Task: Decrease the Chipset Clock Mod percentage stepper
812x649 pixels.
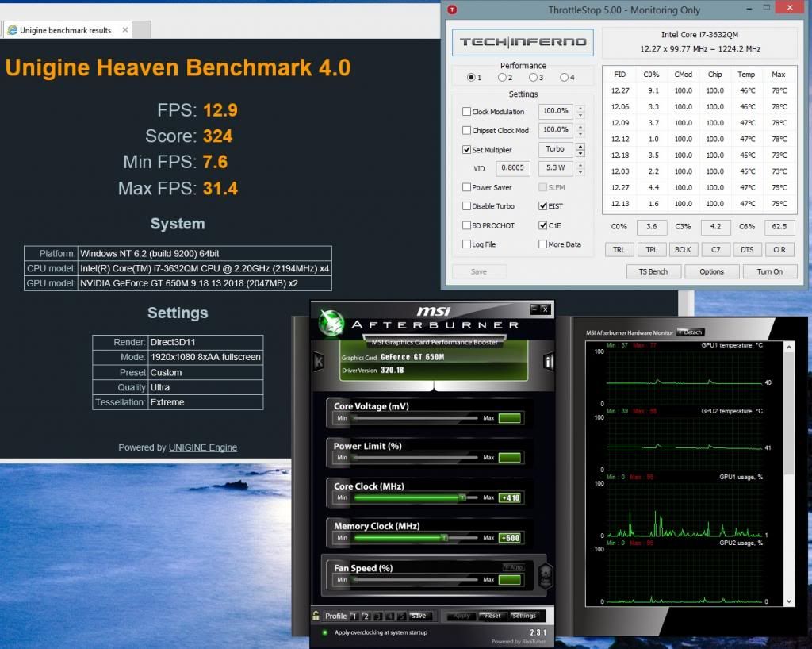Action: [x=580, y=133]
